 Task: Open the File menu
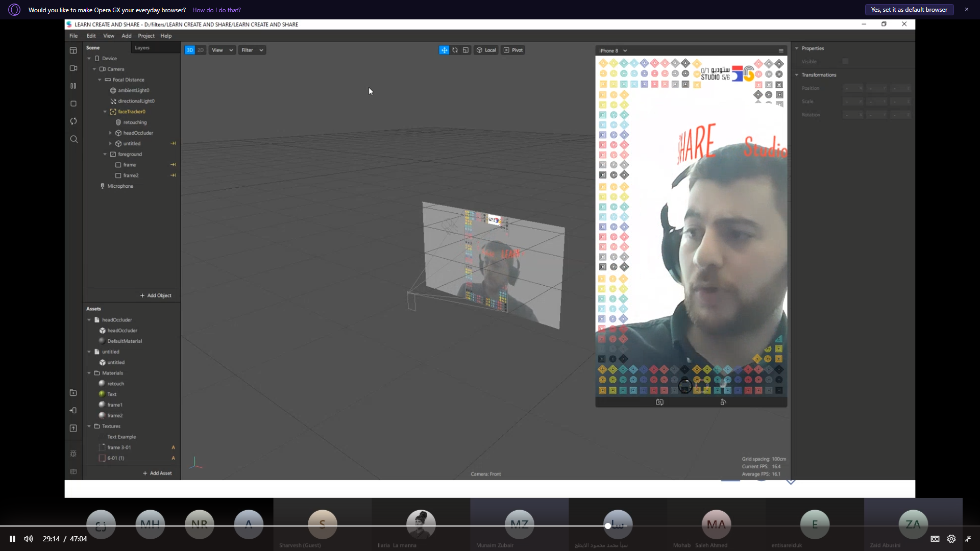click(x=73, y=36)
